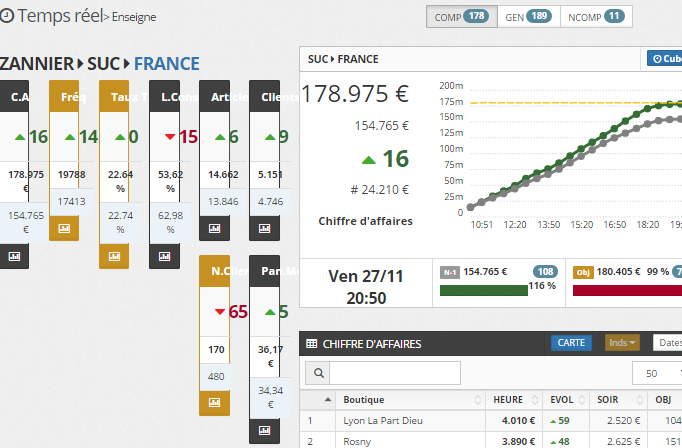Image resolution: width=682 pixels, height=448 pixels.
Task: Open chart icon on the L.Cons card
Action: click(x=165, y=256)
